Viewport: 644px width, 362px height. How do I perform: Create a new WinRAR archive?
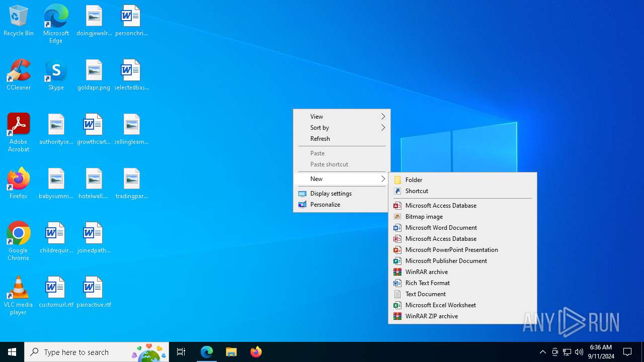[x=462, y=272]
